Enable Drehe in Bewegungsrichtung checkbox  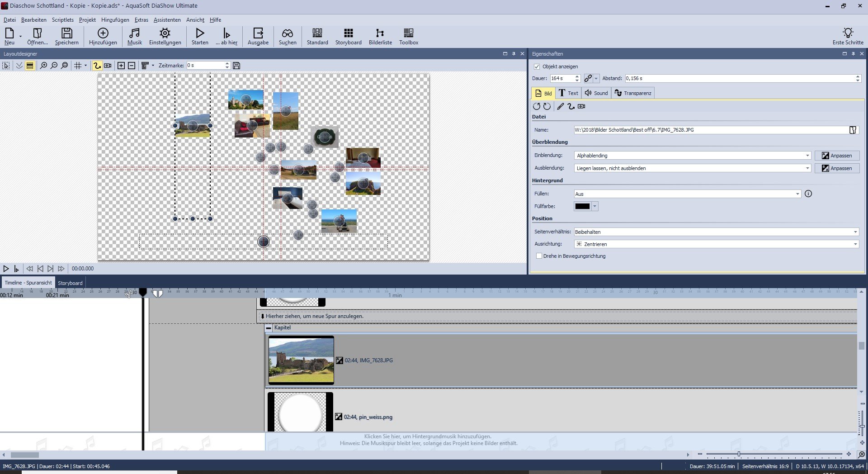coord(539,256)
